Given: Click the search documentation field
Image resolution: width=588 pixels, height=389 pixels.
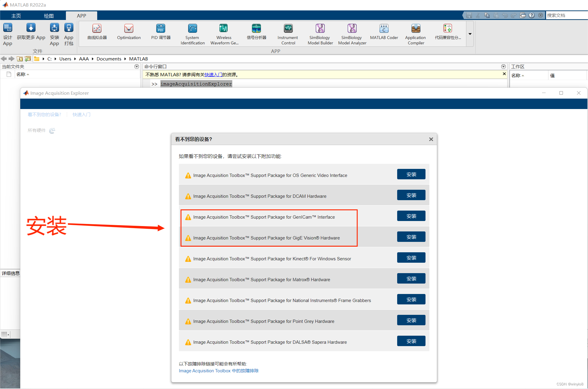Looking at the screenshot, I should [566, 15].
